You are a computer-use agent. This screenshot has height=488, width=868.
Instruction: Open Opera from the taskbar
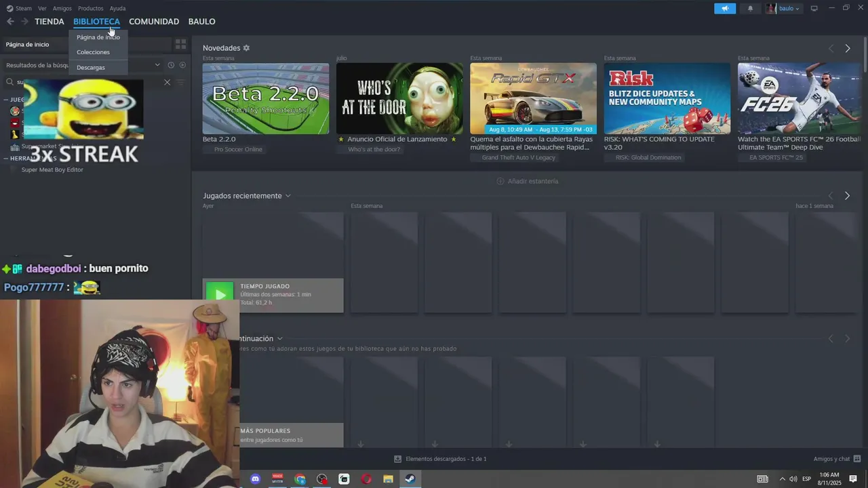[366, 479]
